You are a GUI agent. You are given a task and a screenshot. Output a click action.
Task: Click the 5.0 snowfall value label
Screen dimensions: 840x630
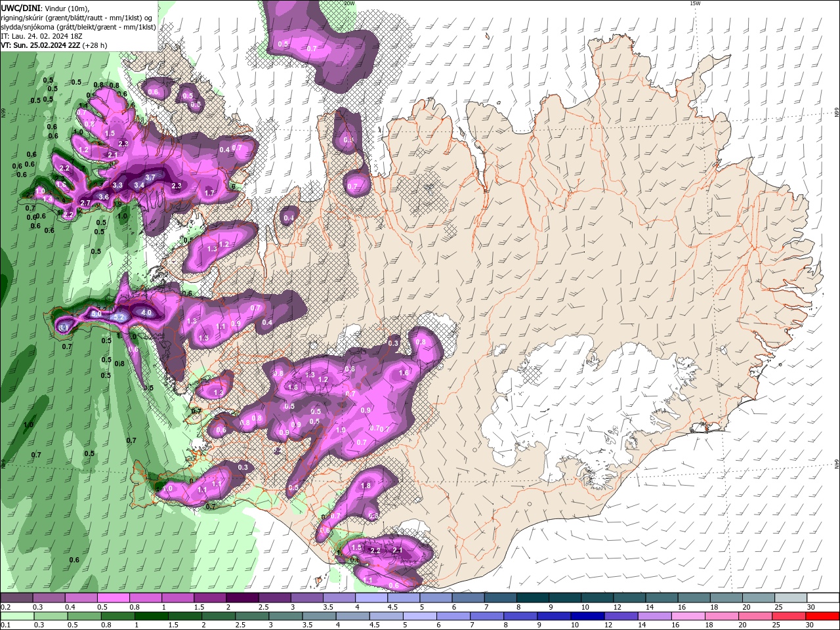(96, 314)
